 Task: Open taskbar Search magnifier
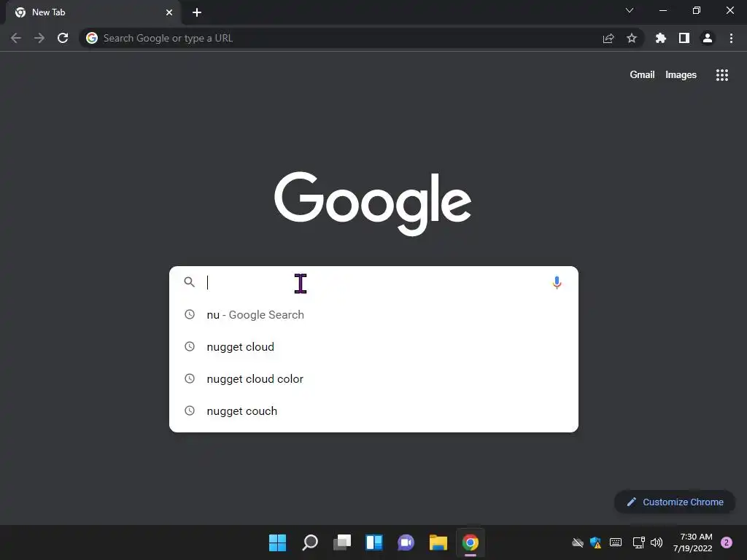(x=309, y=542)
